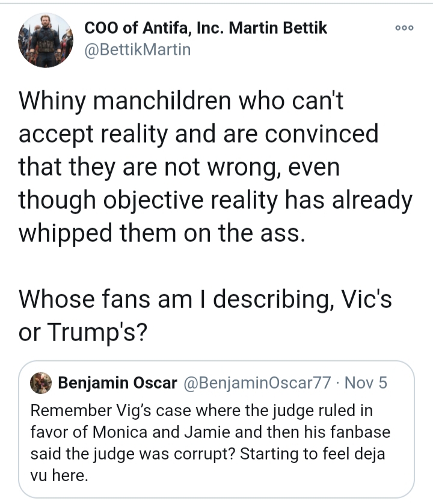The height and width of the screenshot is (504, 433).
Task: Tap the 'Whiny manchildren' opening tweet line
Action: [x=181, y=100]
